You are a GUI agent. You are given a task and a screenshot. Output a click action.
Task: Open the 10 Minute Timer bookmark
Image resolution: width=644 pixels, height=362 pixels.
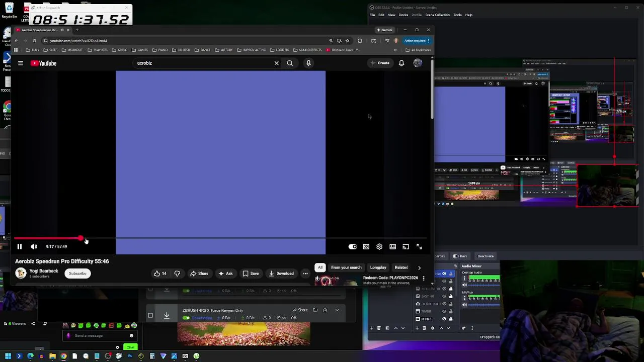[343, 50]
